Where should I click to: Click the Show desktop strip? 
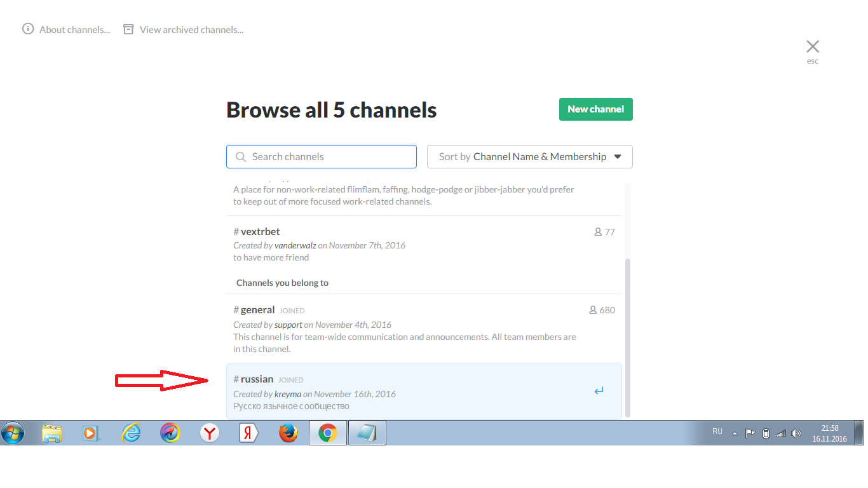tap(858, 433)
